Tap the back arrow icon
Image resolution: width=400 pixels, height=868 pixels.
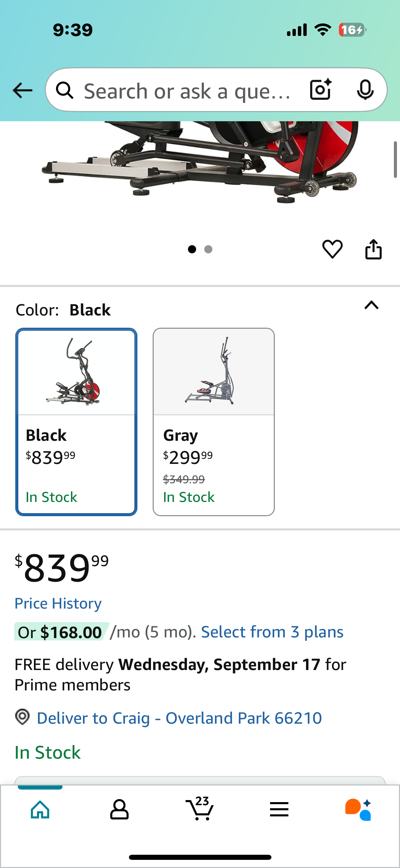[x=22, y=90]
